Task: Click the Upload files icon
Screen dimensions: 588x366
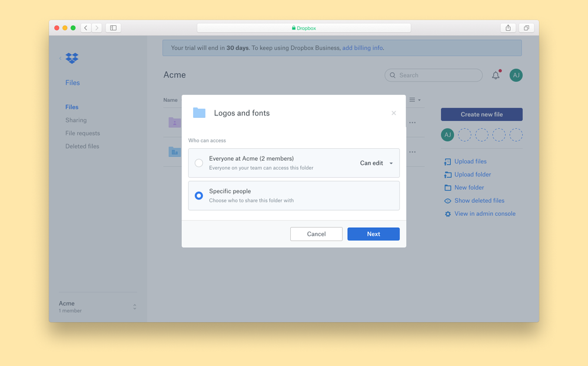Action: (x=447, y=161)
